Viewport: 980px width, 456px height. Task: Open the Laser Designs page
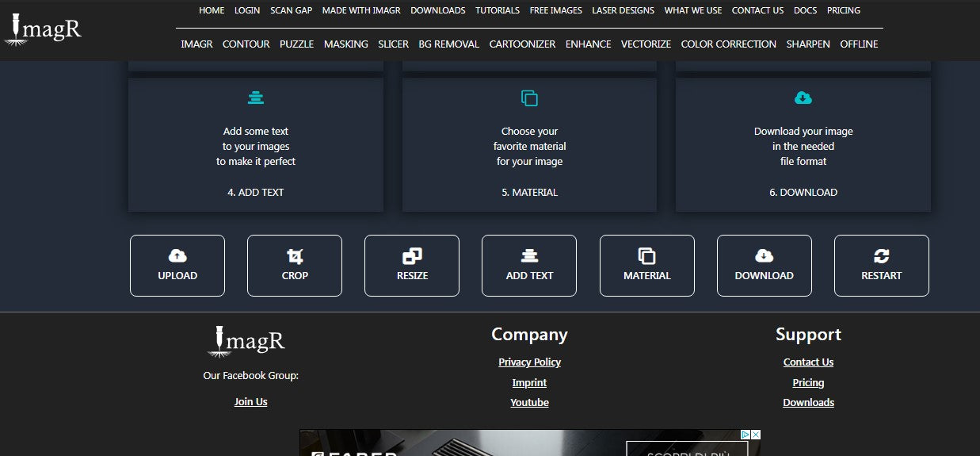click(623, 10)
